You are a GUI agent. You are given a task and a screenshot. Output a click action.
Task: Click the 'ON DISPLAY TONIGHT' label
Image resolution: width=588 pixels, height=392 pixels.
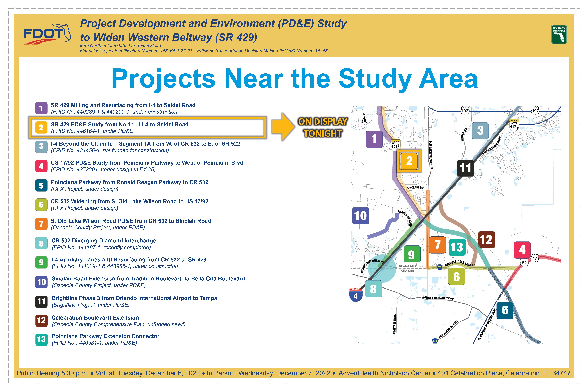[322, 127]
